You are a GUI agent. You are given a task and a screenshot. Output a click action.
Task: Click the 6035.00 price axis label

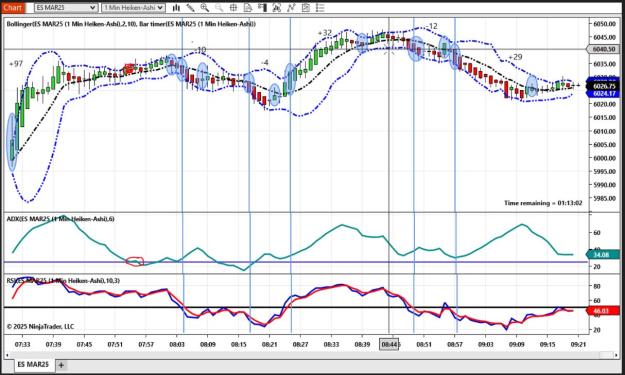604,64
